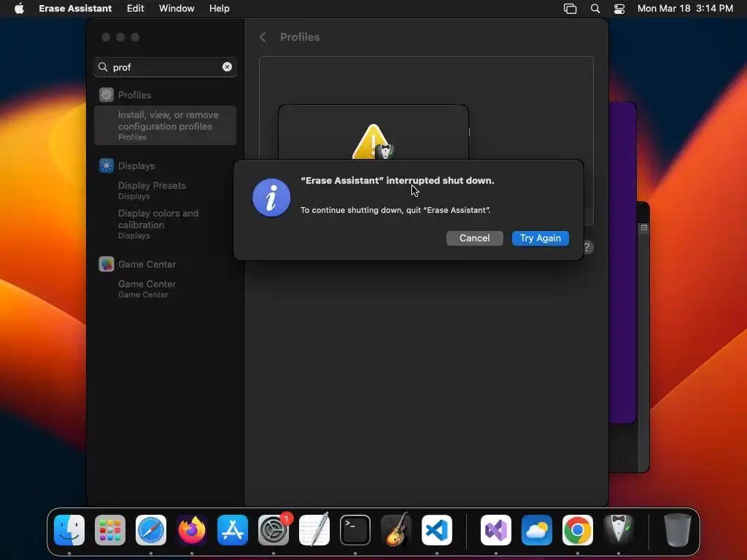Launch Firefox from the Dock

point(192,530)
